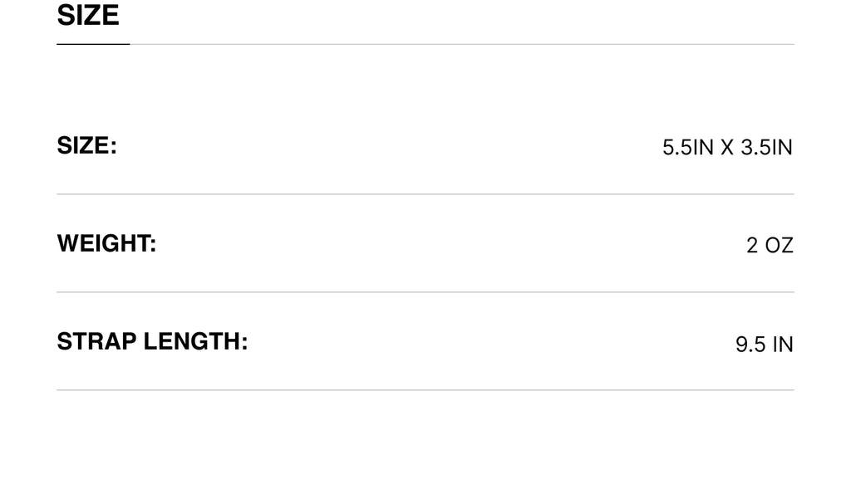Image resolution: width=851 pixels, height=504 pixels.
Task: Click "5.5IN" in the dimension value
Action: [688, 148]
